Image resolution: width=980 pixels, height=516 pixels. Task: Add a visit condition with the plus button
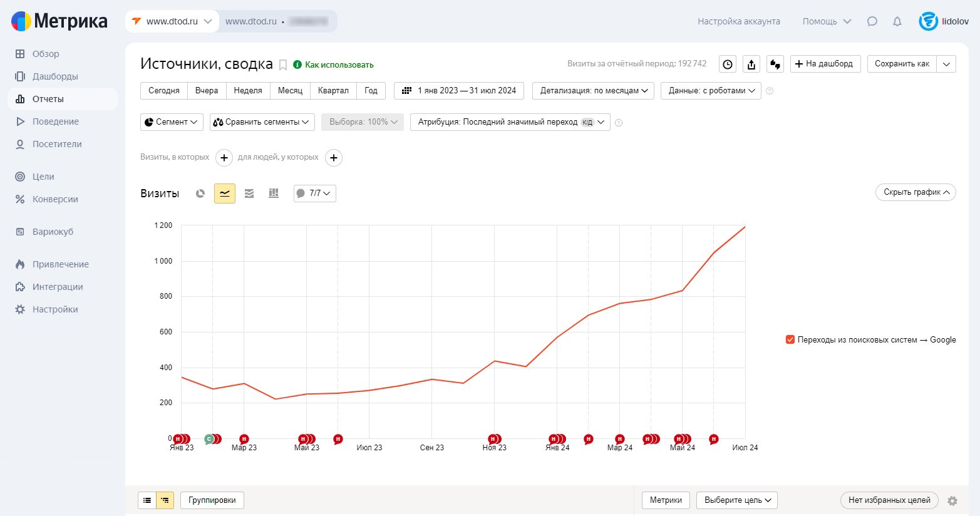pos(224,158)
